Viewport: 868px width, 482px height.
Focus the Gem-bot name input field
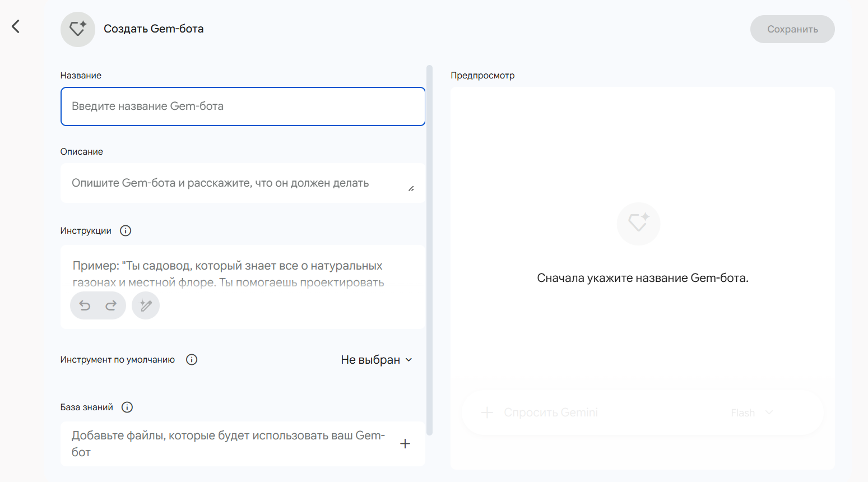coord(243,106)
